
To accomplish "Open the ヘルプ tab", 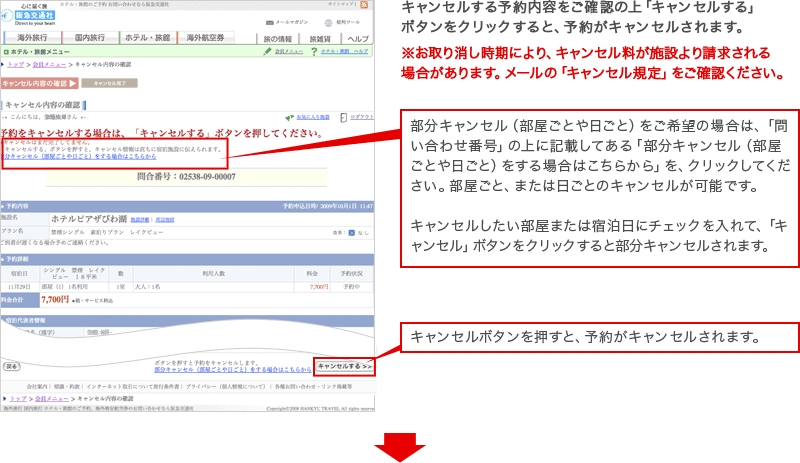I will point(358,39).
